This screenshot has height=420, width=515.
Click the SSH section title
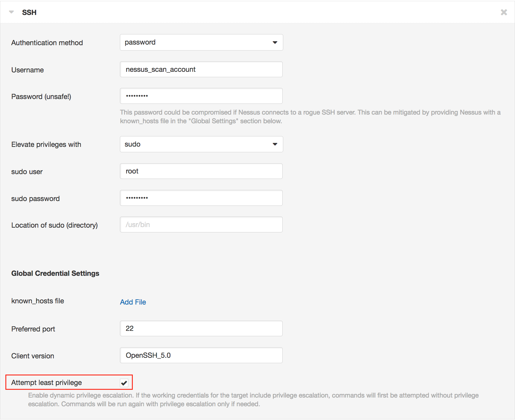[29, 13]
